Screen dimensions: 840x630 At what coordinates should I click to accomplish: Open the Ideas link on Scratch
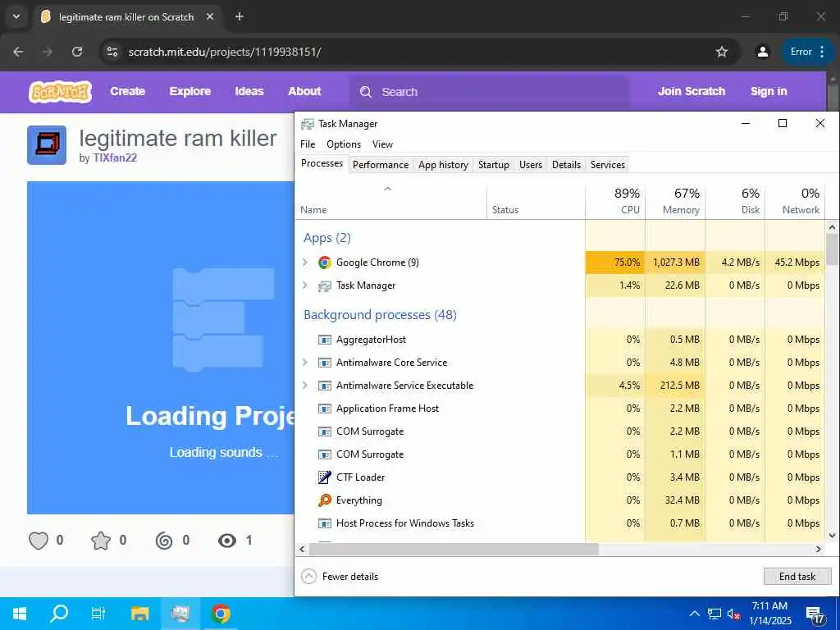tap(249, 92)
